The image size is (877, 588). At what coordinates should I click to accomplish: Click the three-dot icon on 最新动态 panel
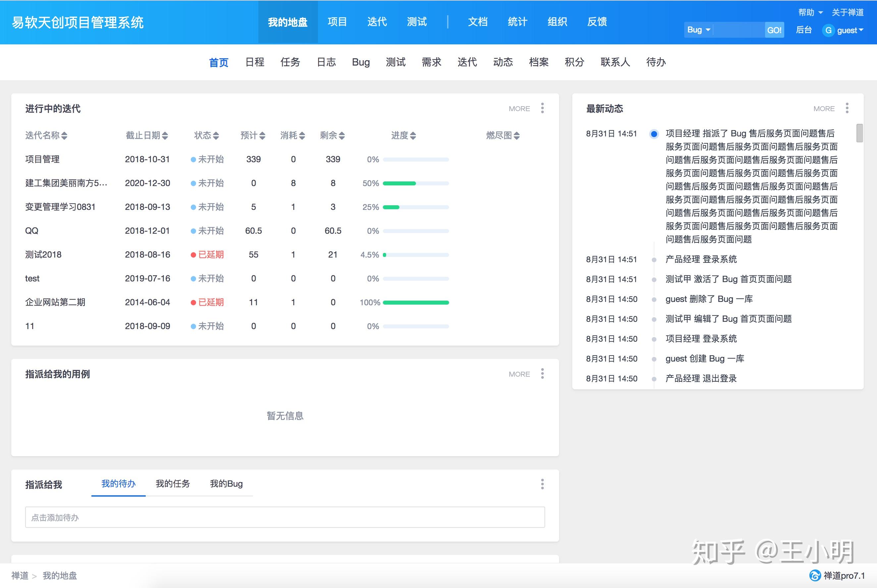click(848, 108)
